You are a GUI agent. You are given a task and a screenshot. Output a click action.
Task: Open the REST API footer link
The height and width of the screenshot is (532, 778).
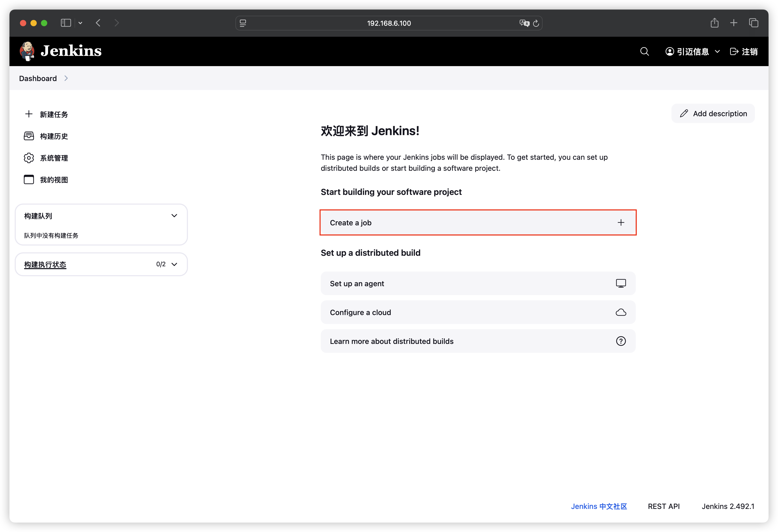pyautogui.click(x=664, y=506)
